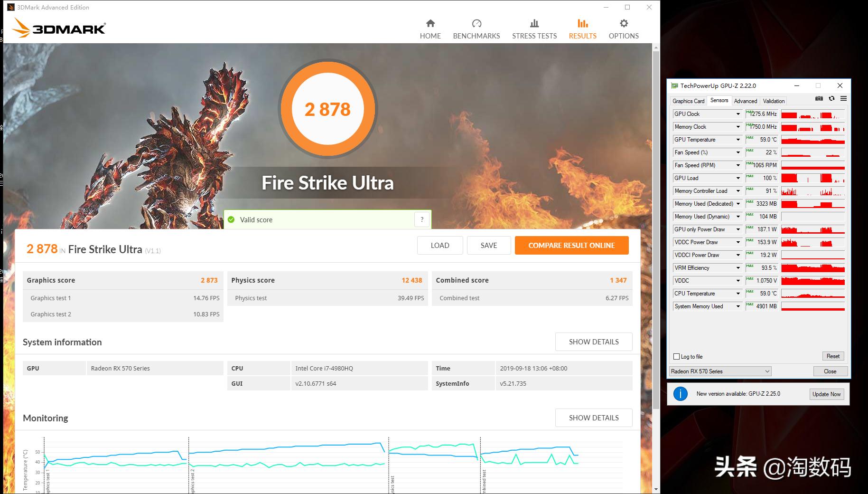Open the Benchmarks gauge icon

coord(476,23)
